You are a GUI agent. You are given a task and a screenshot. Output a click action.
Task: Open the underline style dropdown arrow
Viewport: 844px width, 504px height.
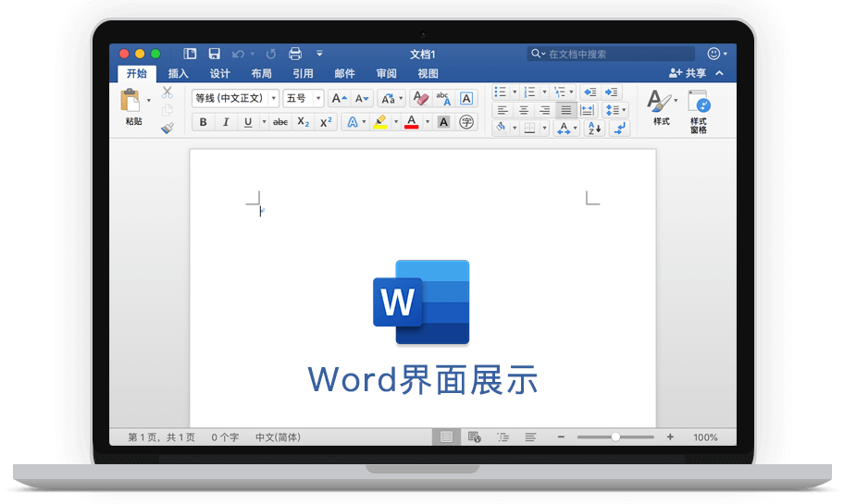(264, 122)
